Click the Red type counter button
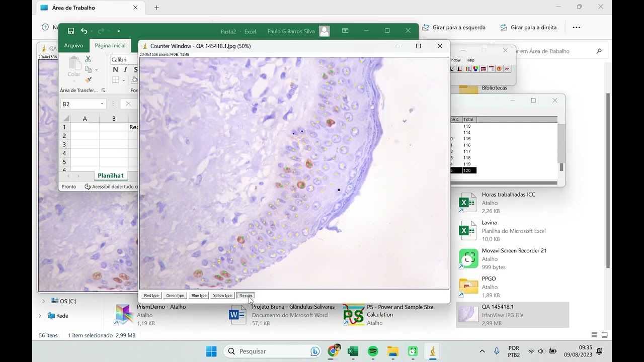The image size is (644, 362). 151,296
